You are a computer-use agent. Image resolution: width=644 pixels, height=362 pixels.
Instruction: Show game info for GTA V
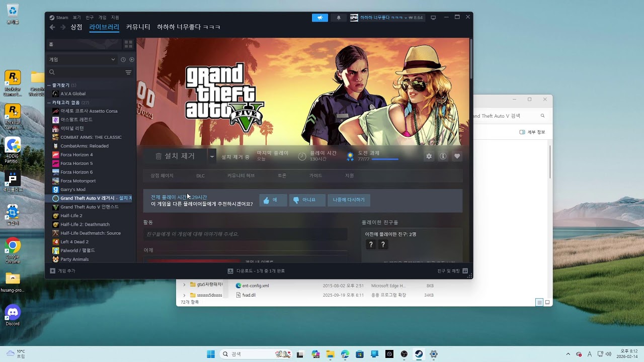point(443,156)
